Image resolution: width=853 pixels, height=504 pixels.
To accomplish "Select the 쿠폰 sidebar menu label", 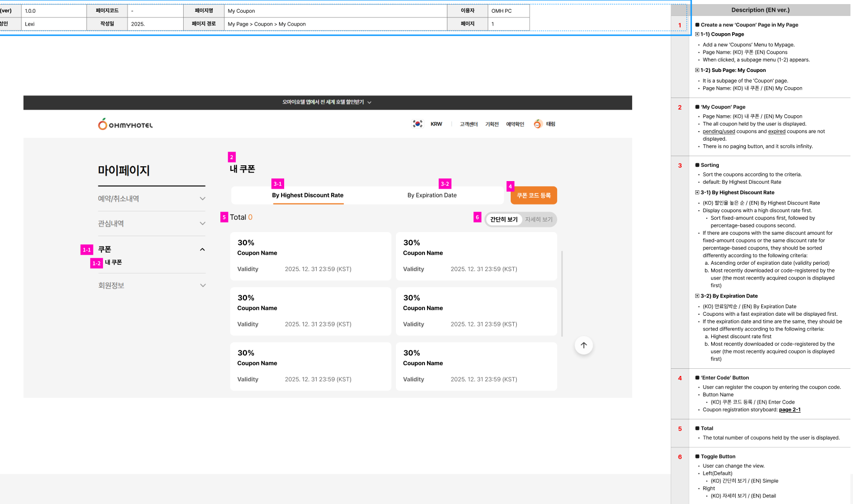I will 105,249.
